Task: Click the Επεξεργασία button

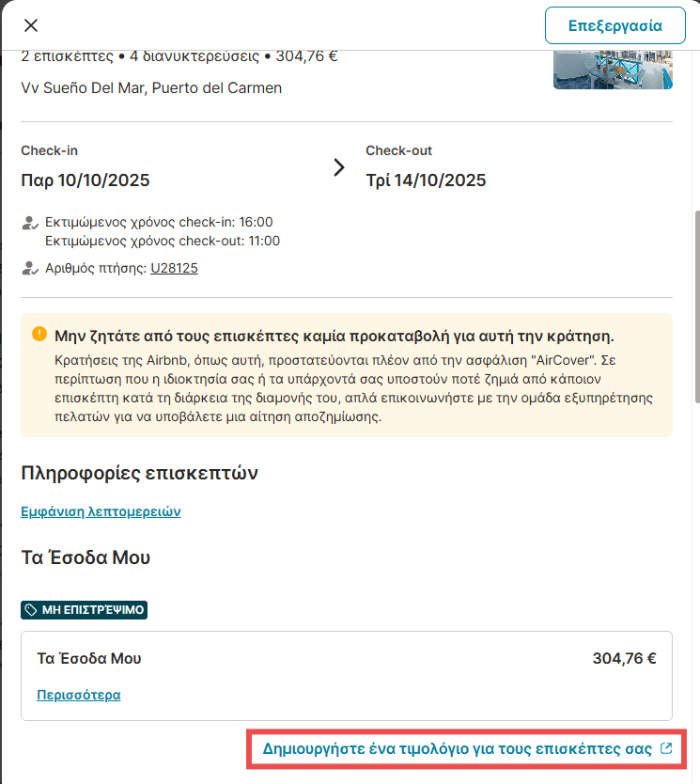Action: tap(614, 25)
